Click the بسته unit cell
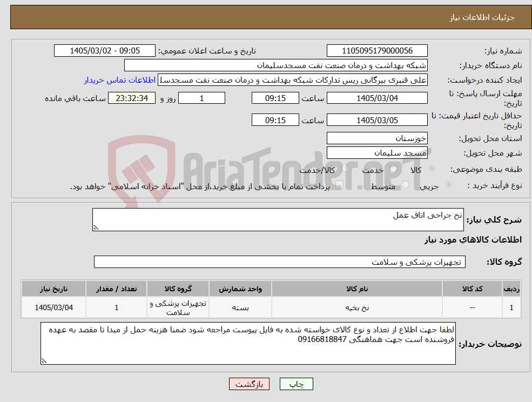The image size is (532, 402). (240, 307)
